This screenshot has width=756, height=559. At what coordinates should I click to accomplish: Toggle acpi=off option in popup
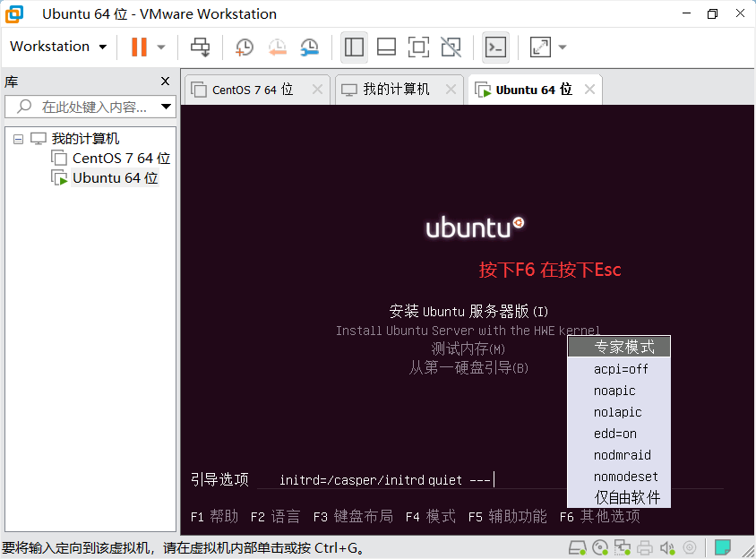[x=619, y=369]
